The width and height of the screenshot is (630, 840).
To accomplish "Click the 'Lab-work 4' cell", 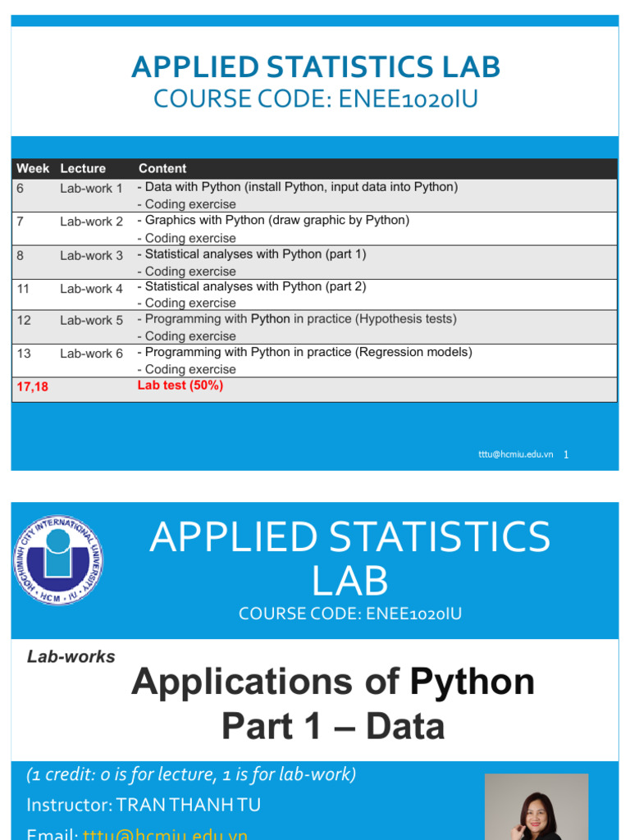I will click(x=91, y=289).
